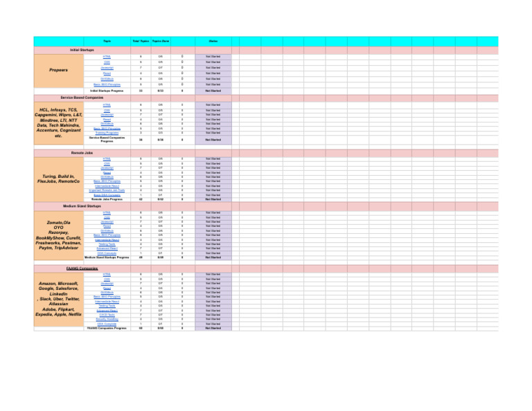This screenshot has width=532, height=411.
Task: Open Advanced React link in Medium Sized Startups
Action: tap(107, 248)
